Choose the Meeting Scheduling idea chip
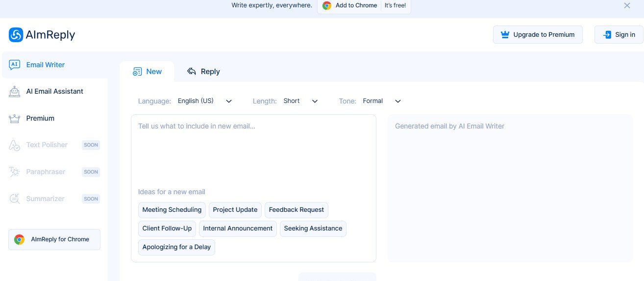Image resolution: width=644 pixels, height=281 pixels. click(x=172, y=210)
